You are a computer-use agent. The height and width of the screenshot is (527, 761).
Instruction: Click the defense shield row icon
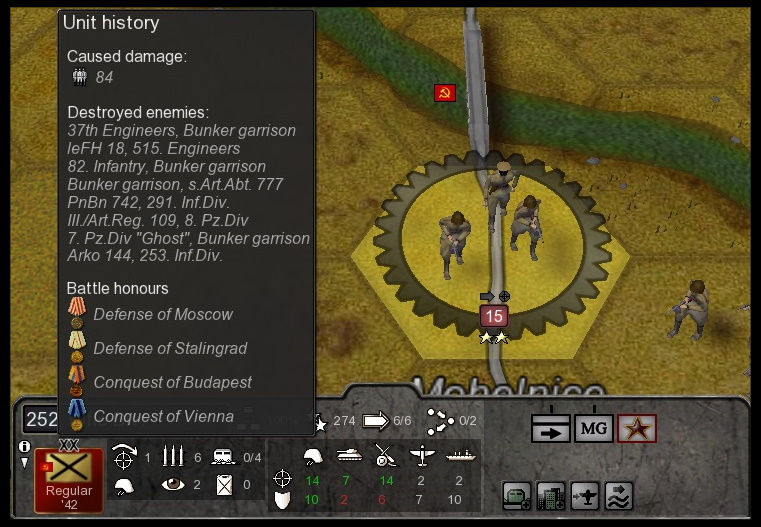pos(282,500)
